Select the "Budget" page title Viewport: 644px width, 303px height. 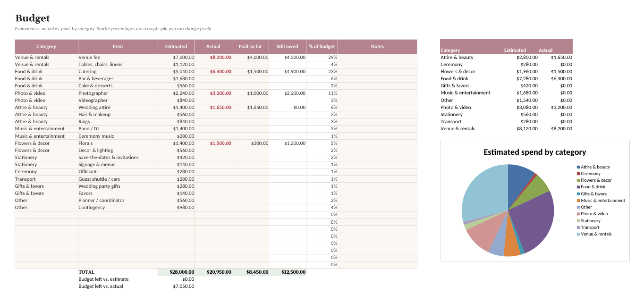pos(33,18)
